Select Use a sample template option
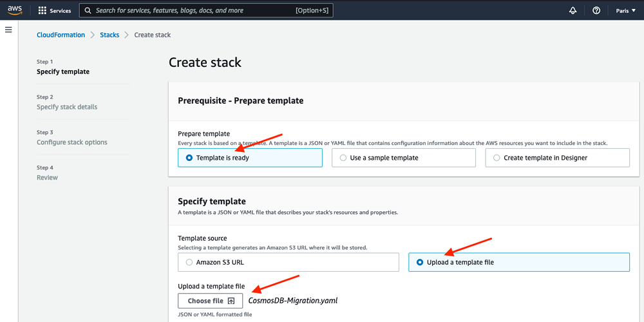 (x=404, y=158)
